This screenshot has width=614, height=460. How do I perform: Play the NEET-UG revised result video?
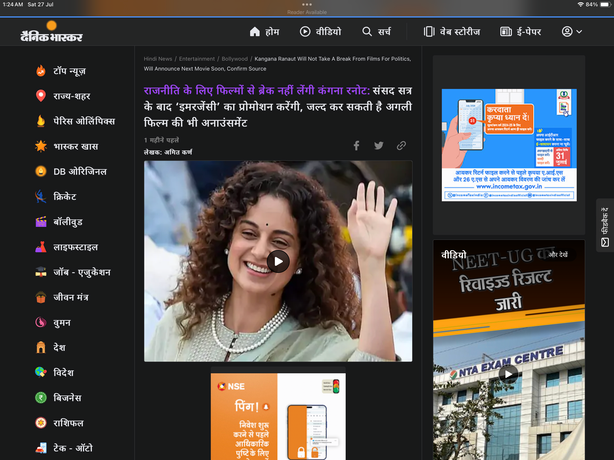tap(509, 375)
